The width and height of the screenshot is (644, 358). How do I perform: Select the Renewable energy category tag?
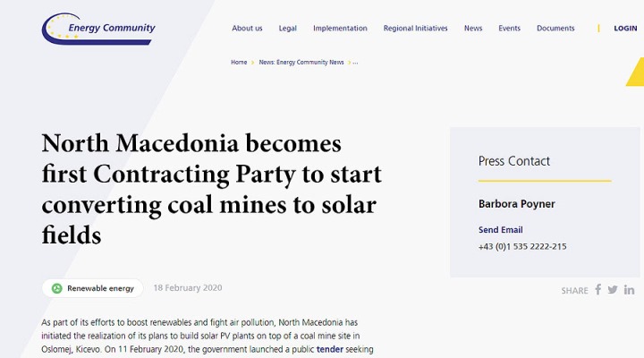[x=92, y=288]
